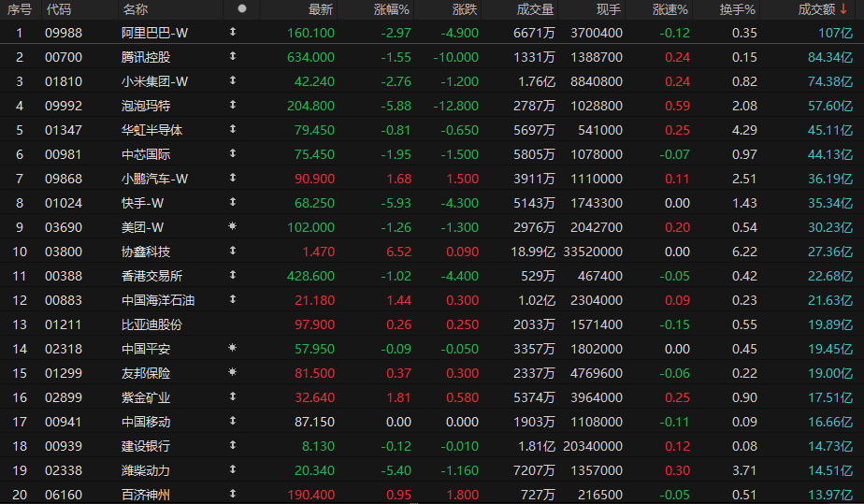Click the circle dot icon in the header row
The image size is (864, 504).
coord(242,8)
